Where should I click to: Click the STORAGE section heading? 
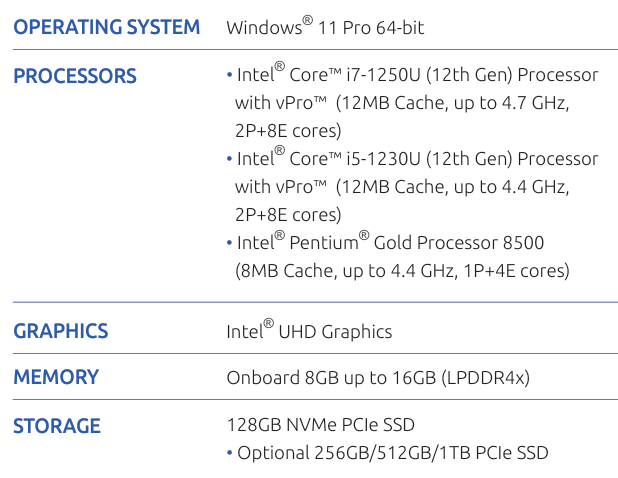point(57,426)
